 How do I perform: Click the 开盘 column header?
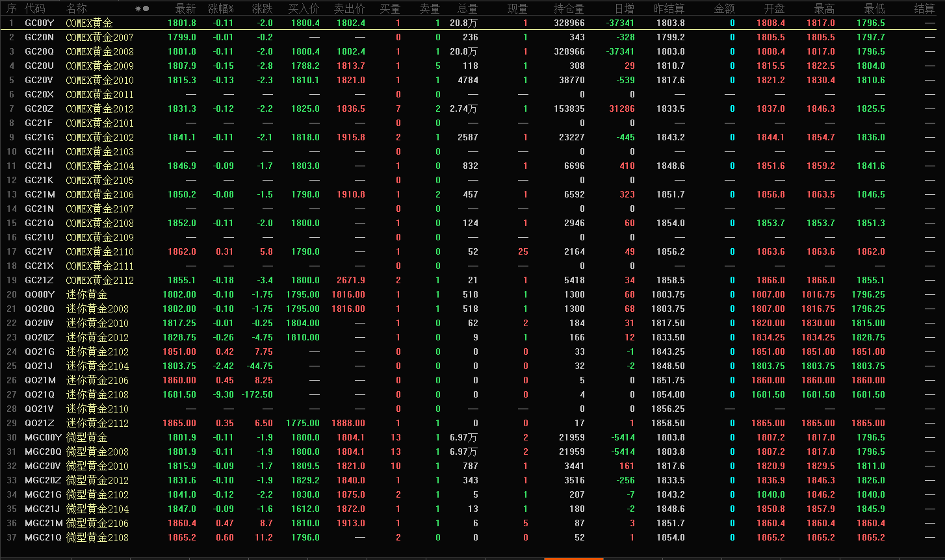click(x=775, y=8)
